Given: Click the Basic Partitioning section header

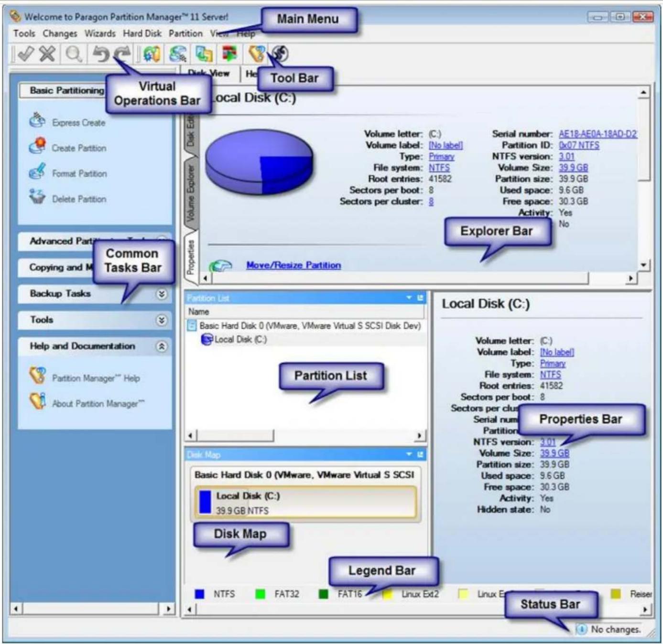Looking at the screenshot, I should coord(66,91).
